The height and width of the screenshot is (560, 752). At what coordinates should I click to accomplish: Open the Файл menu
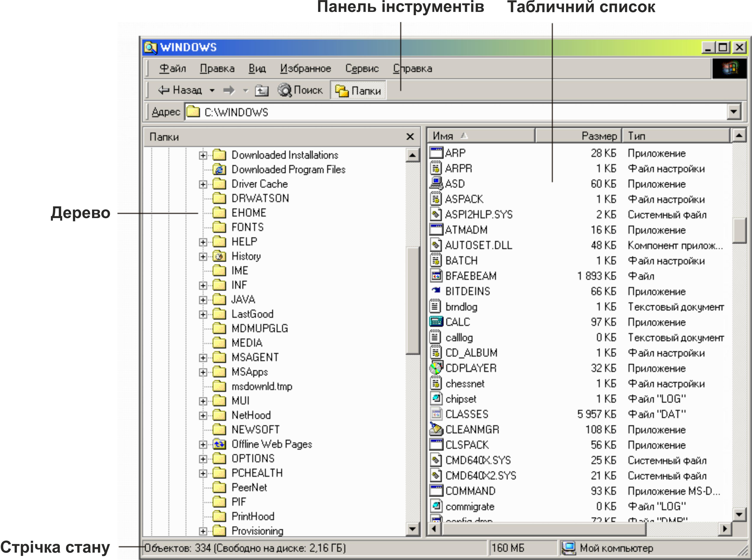pos(173,68)
